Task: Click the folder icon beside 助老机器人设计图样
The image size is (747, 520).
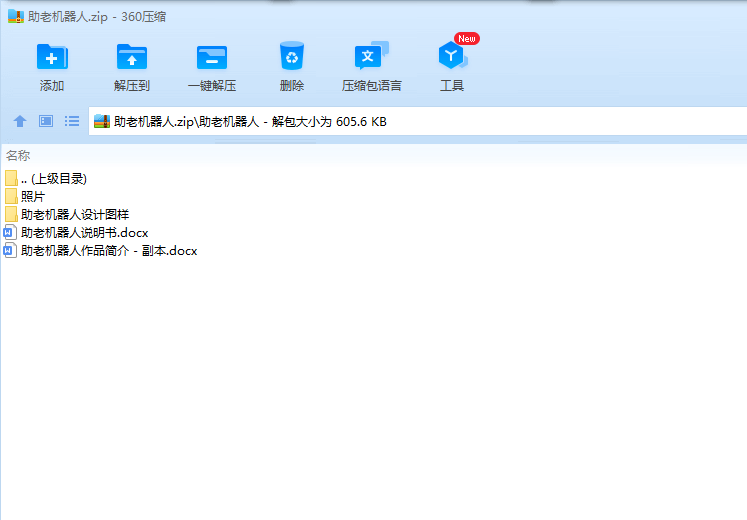Action: coord(11,214)
